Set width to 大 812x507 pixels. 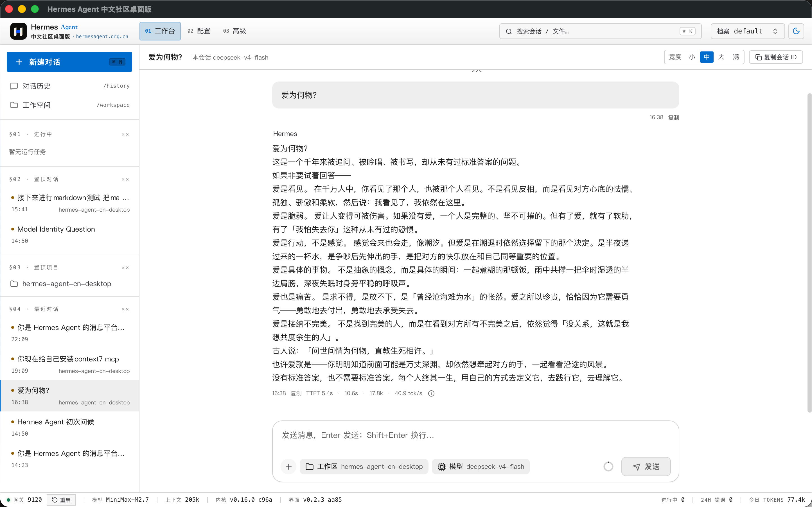[721, 57]
